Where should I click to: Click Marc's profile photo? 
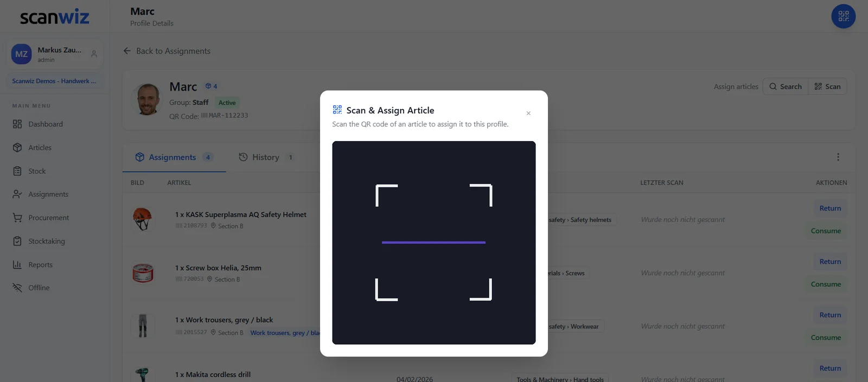148,99
